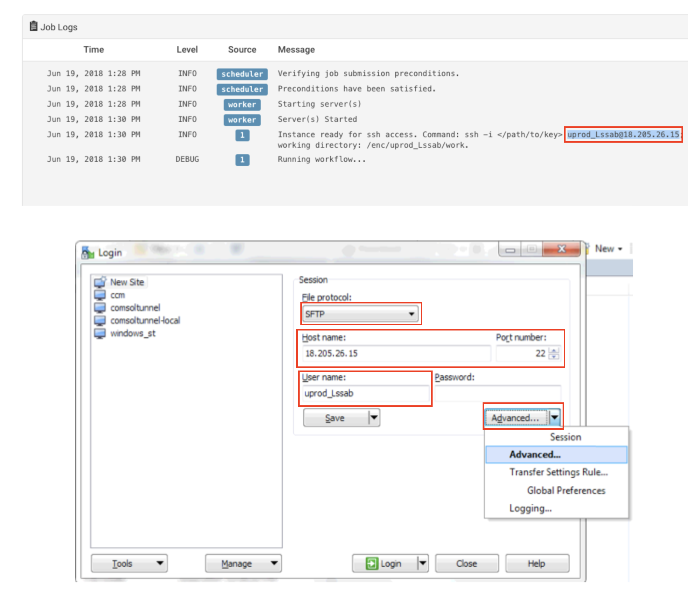The height and width of the screenshot is (598, 700).
Task: Click the windows_st site monitor icon
Action: (x=100, y=333)
